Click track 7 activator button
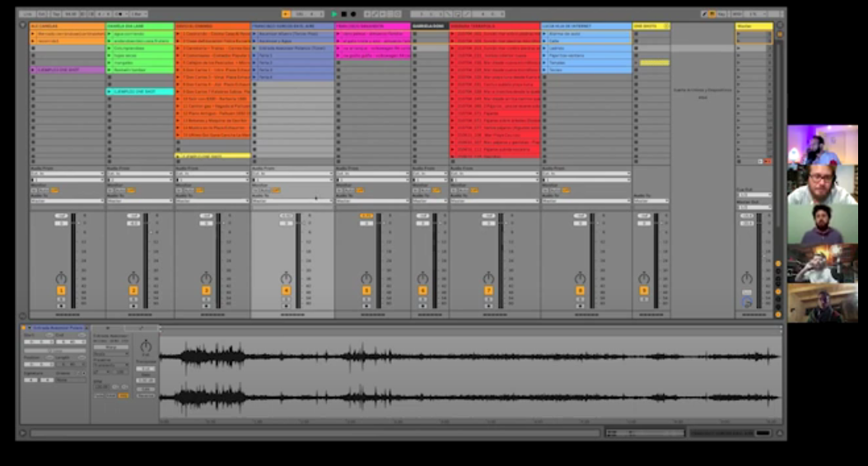868x466 pixels. [x=488, y=291]
